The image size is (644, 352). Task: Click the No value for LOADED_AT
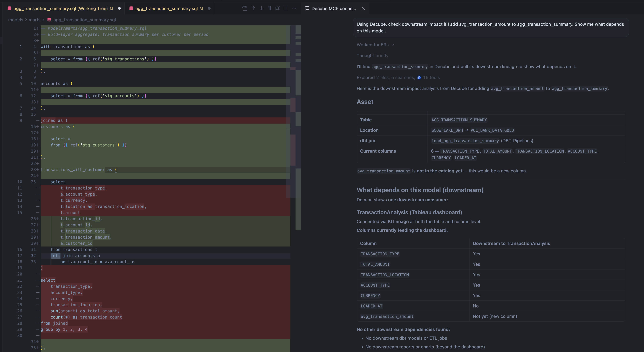tap(476, 306)
